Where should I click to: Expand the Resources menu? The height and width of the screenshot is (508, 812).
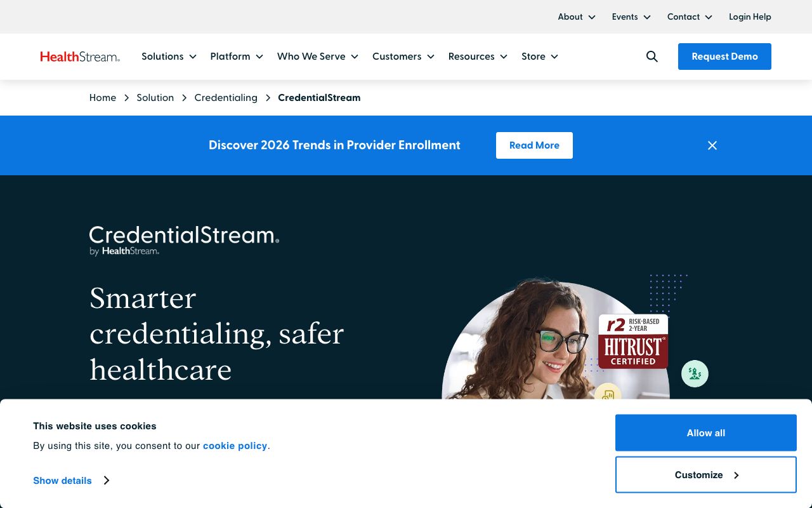pyautogui.click(x=478, y=57)
